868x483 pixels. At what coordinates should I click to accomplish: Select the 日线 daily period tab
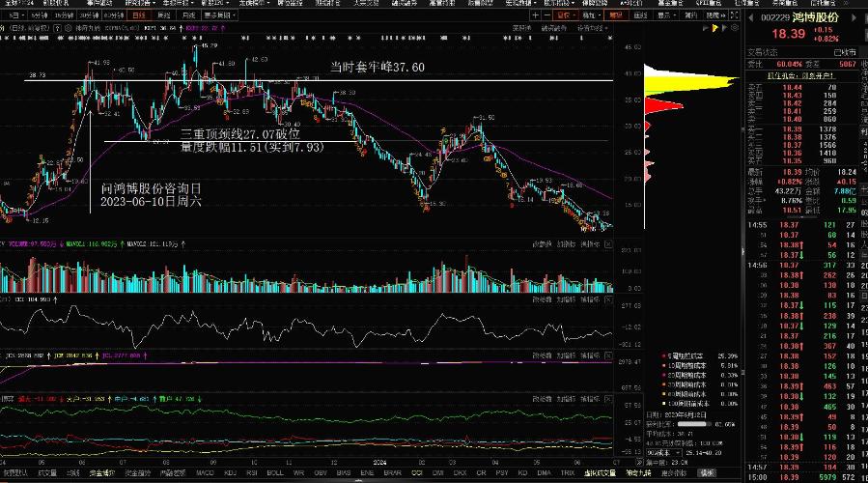(139, 15)
